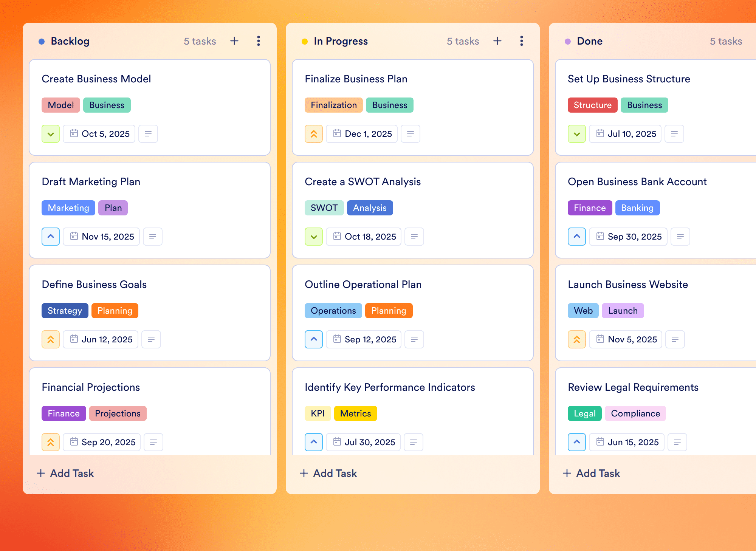Open the Draft Marketing Plan card title
This screenshot has width=756, height=551.
(91, 182)
